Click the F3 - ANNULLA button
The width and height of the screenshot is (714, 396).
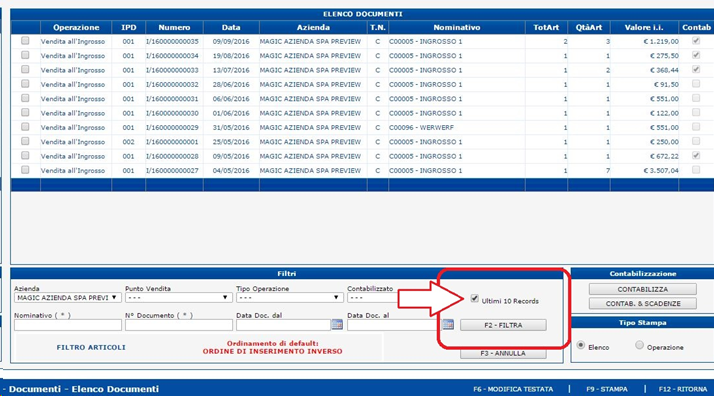tap(503, 354)
